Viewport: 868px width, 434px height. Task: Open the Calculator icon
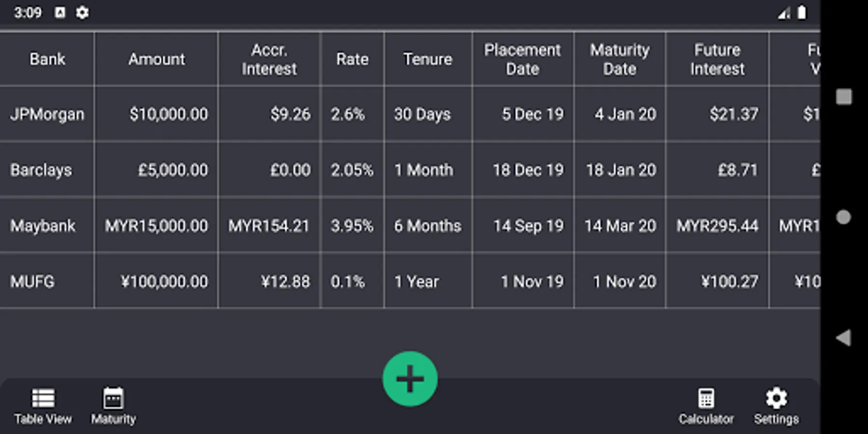(x=706, y=406)
